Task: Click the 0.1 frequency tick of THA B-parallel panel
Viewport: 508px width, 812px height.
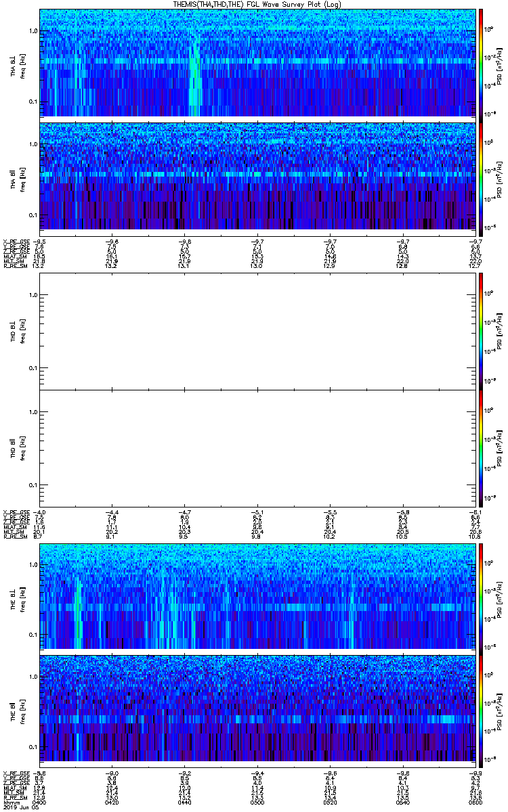Action: 33,215
